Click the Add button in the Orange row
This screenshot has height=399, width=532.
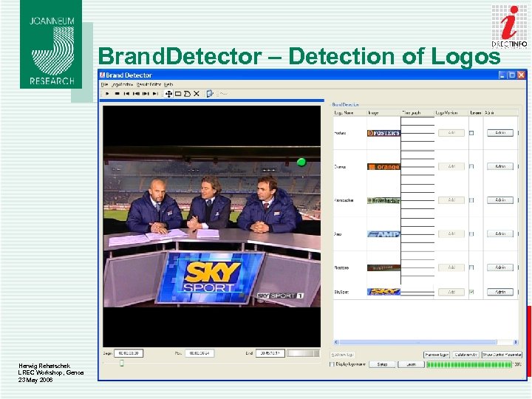[x=451, y=166]
